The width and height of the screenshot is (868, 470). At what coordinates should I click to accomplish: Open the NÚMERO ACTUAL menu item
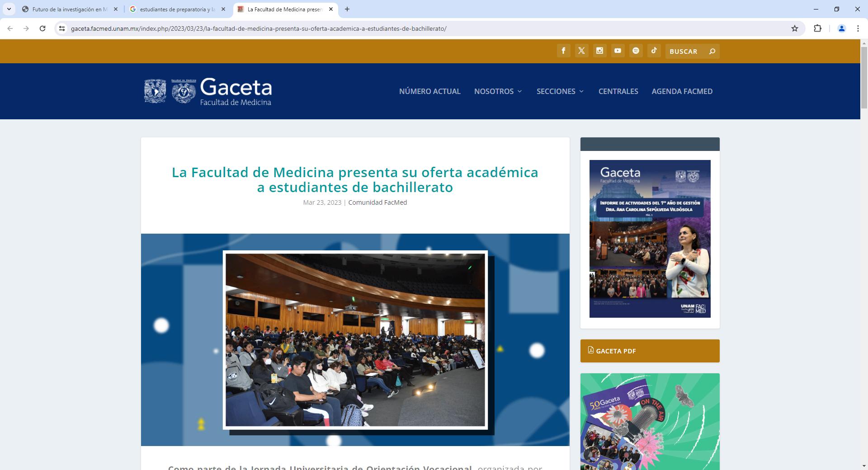click(430, 91)
